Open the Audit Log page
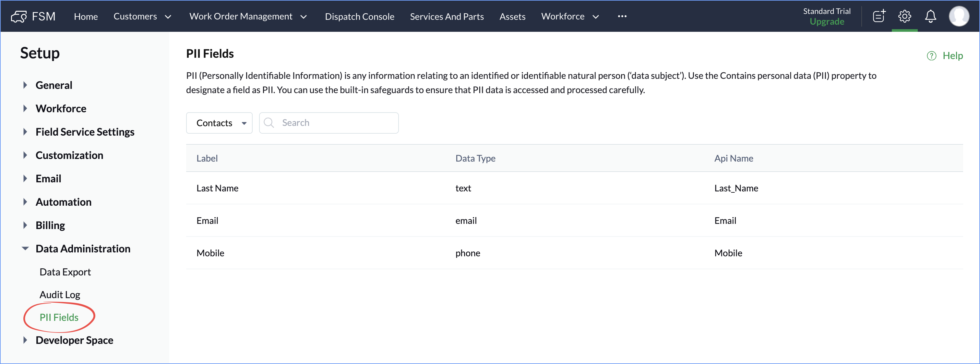The width and height of the screenshot is (980, 364). click(60, 295)
